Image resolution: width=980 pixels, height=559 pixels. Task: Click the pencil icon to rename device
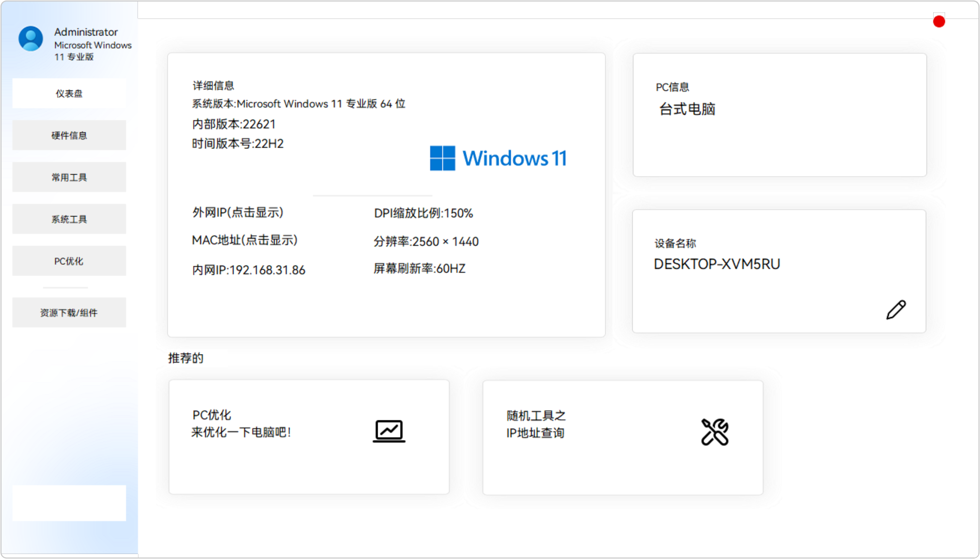click(x=896, y=310)
